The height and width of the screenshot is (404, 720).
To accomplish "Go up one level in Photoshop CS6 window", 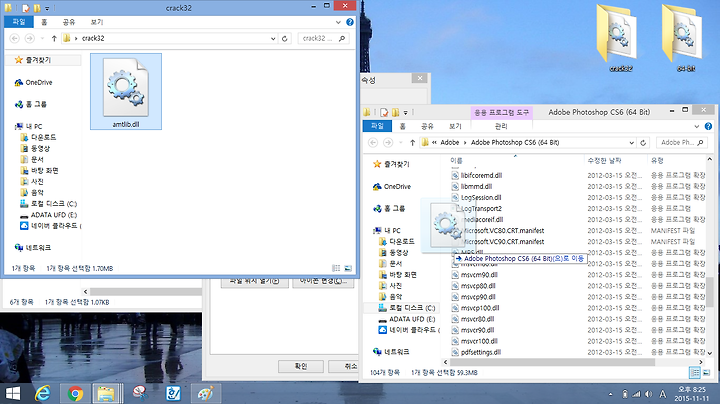I will (412, 143).
